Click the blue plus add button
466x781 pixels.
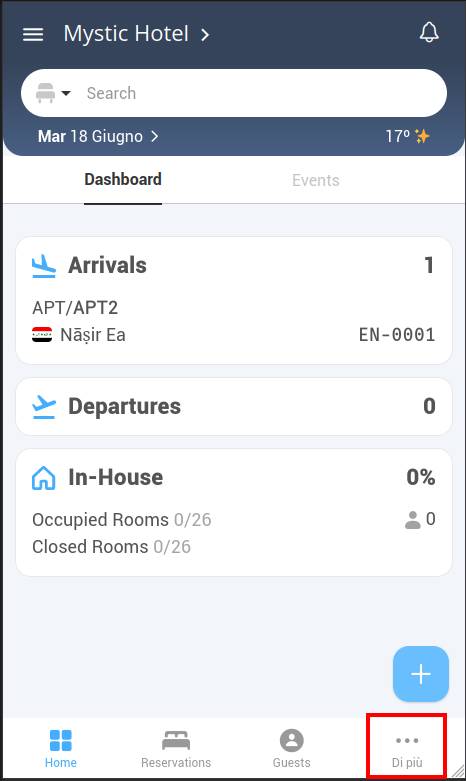[421, 674]
